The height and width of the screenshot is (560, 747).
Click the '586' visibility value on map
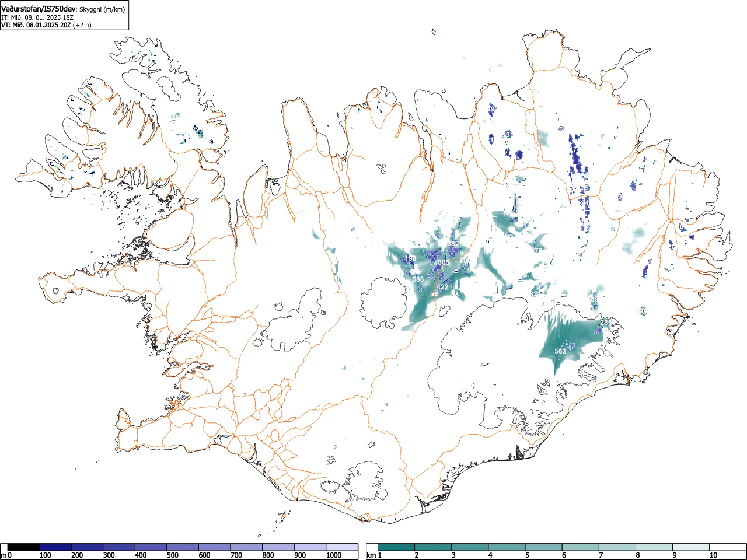[418, 280]
